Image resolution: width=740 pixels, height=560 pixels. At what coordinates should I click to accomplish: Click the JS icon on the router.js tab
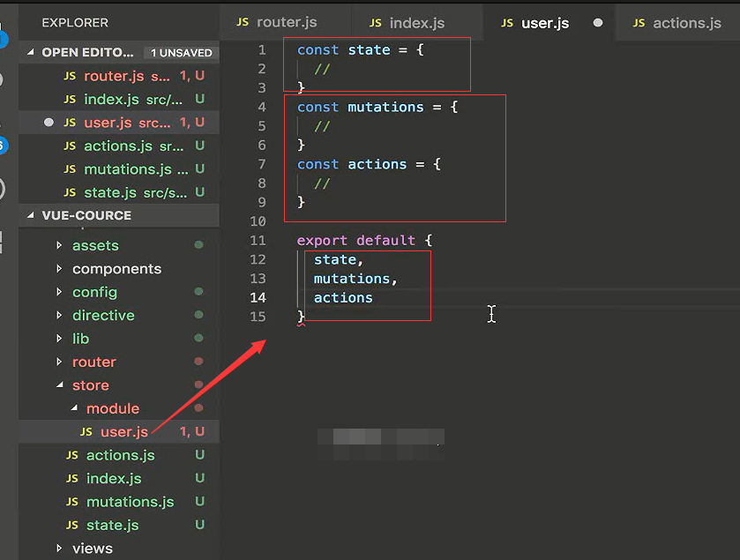[x=243, y=22]
